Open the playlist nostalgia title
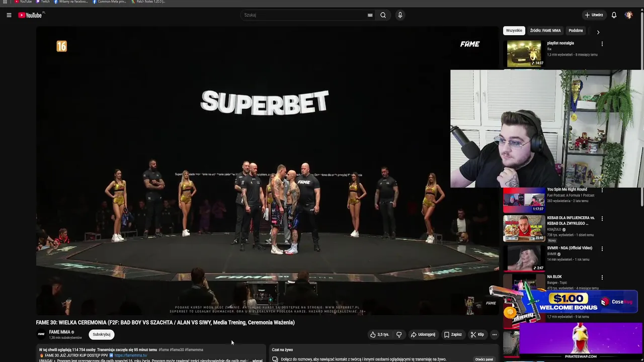Screen dimensions: 644x362 (560, 43)
